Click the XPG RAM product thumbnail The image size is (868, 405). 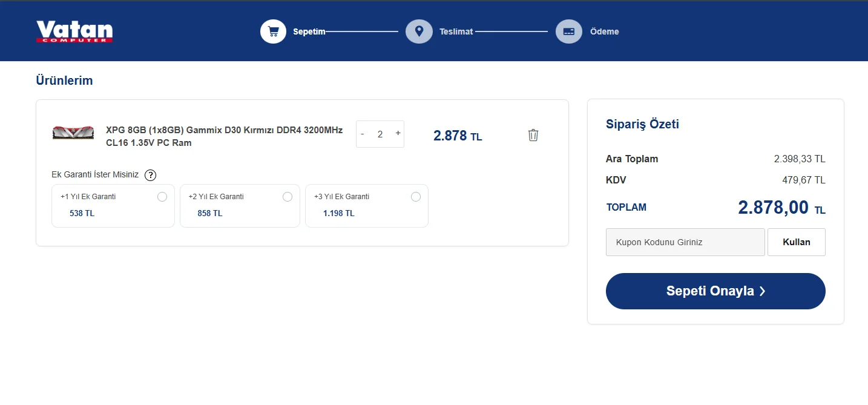[x=73, y=133]
